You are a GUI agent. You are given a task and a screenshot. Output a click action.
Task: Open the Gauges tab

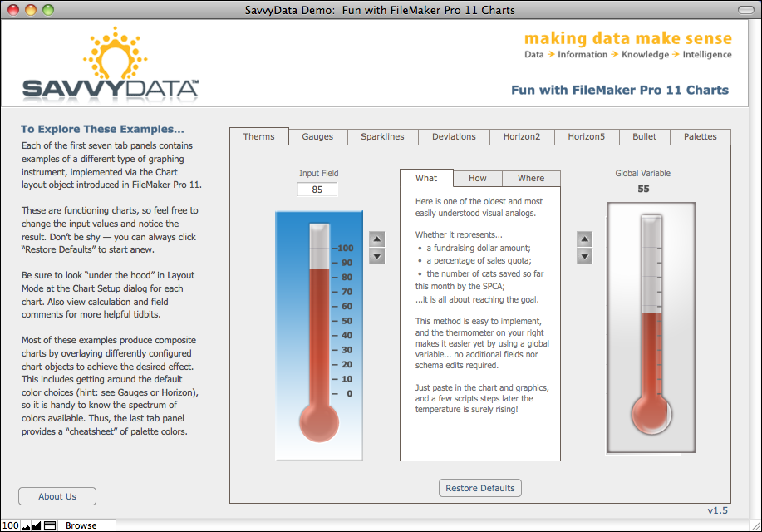[317, 136]
